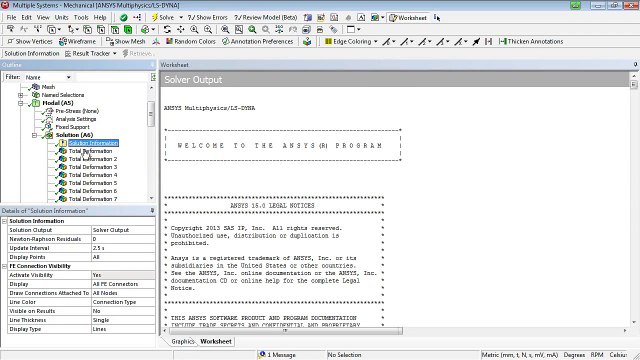Screen dimensions: 640x360
Task: Select Fixed Support in the tree
Action: click(72, 127)
